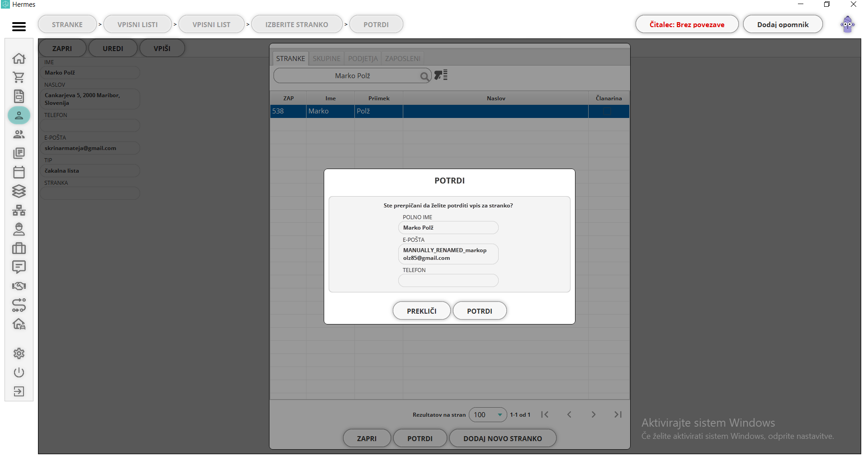Click DODAJ NOVO STRANKO button

pos(502,438)
